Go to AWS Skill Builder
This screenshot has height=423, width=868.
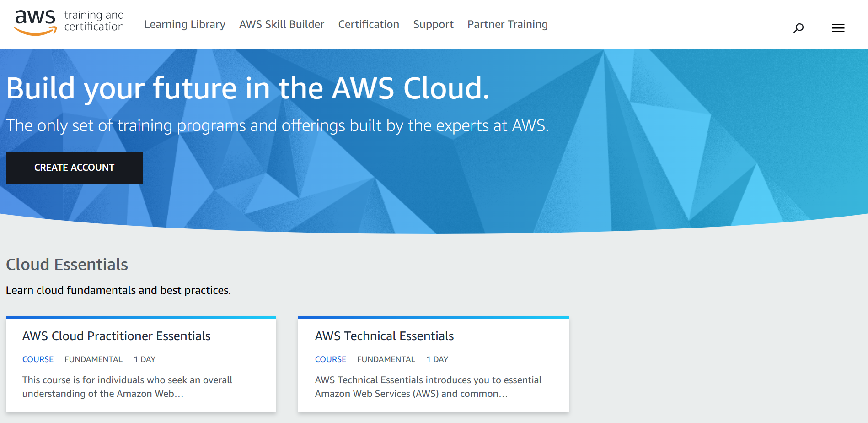(281, 24)
